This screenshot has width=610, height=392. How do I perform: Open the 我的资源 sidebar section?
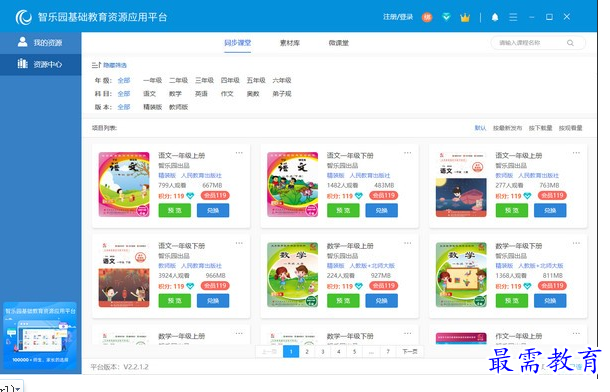pyautogui.click(x=40, y=42)
